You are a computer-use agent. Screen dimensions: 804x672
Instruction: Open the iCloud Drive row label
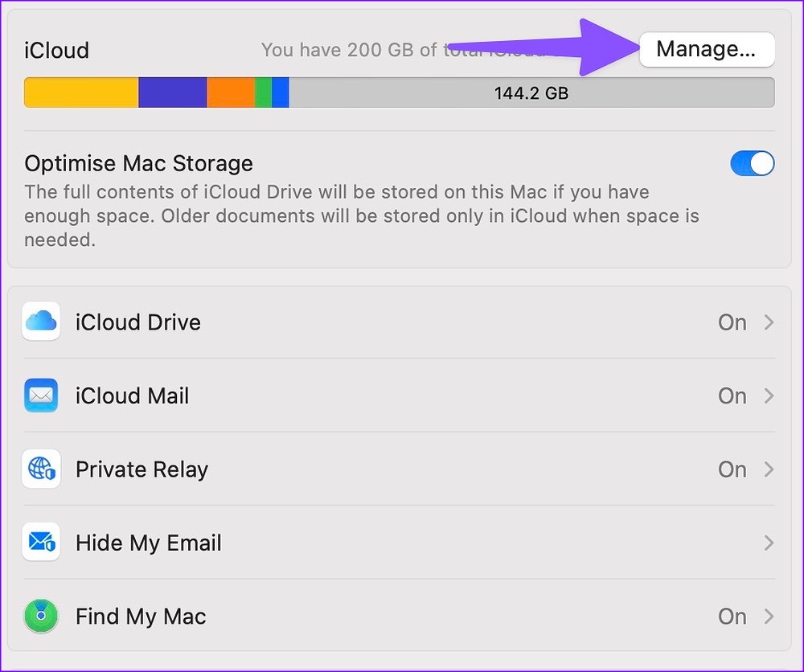coord(137,322)
